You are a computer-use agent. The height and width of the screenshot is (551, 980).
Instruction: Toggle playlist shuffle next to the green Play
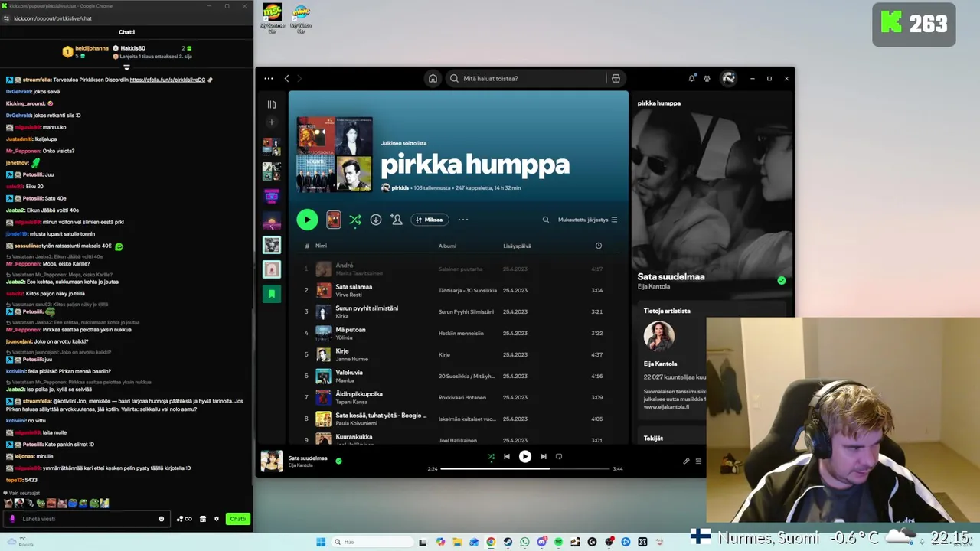[355, 220]
